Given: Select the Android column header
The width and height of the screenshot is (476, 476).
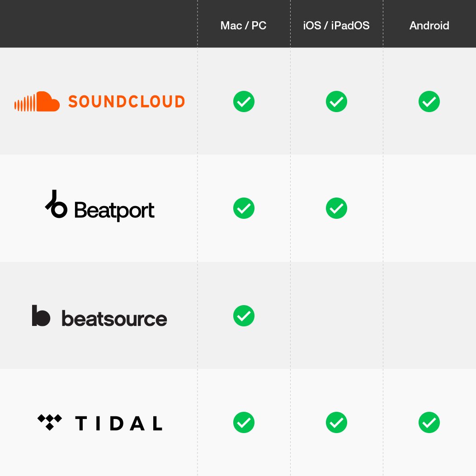Looking at the screenshot, I should pyautogui.click(x=429, y=26).
